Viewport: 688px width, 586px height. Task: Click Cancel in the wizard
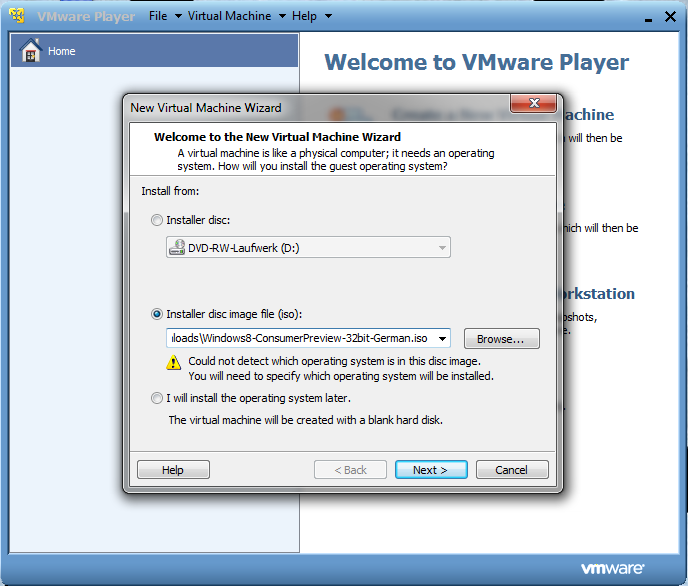511,470
